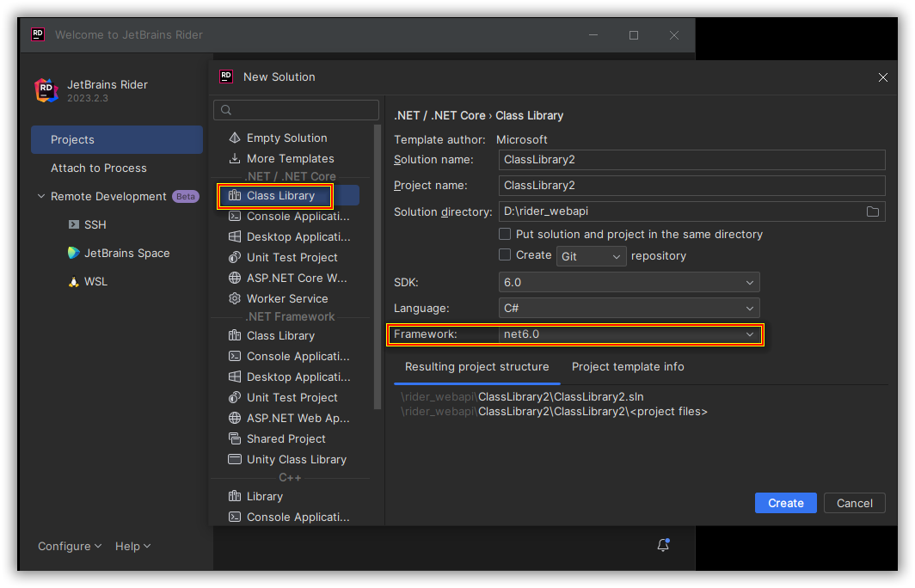The width and height of the screenshot is (915, 588).
Task: Select the ASP.NET Core Web globe icon
Action: (235, 278)
